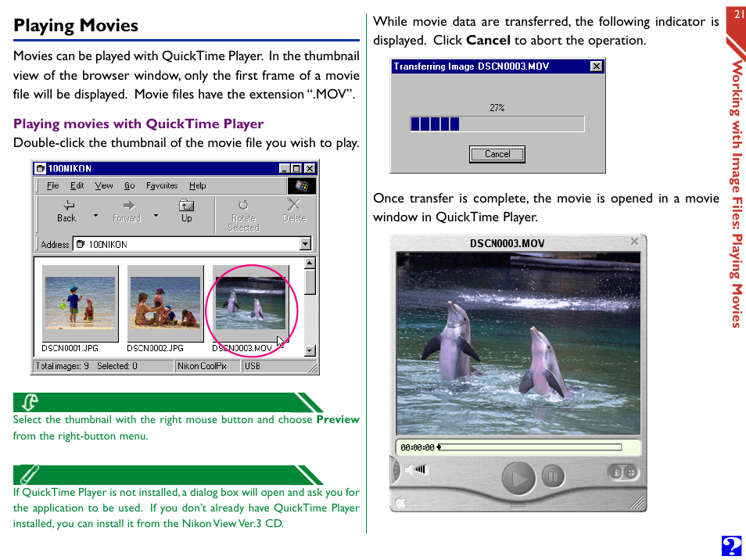Click the QuickTime Play button
Viewport: 746px width, 560px height.
tap(518, 478)
